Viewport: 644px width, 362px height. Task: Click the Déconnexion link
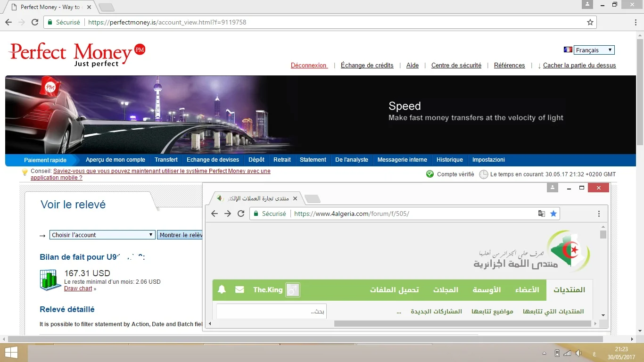tap(309, 66)
